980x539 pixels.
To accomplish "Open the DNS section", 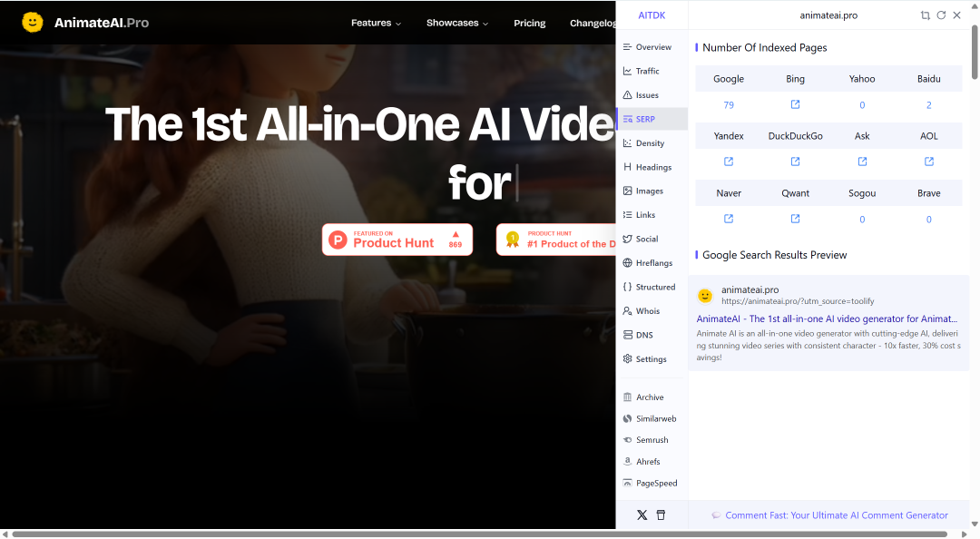I will [x=652, y=335].
